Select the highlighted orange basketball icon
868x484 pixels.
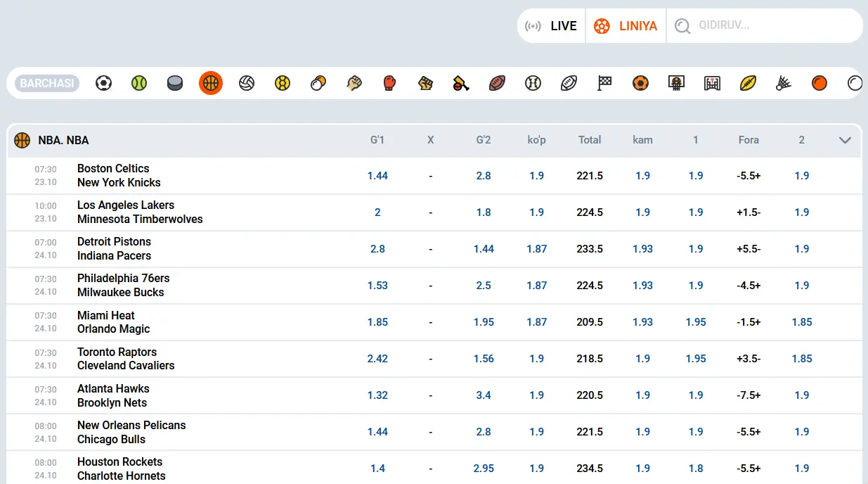pos(211,83)
